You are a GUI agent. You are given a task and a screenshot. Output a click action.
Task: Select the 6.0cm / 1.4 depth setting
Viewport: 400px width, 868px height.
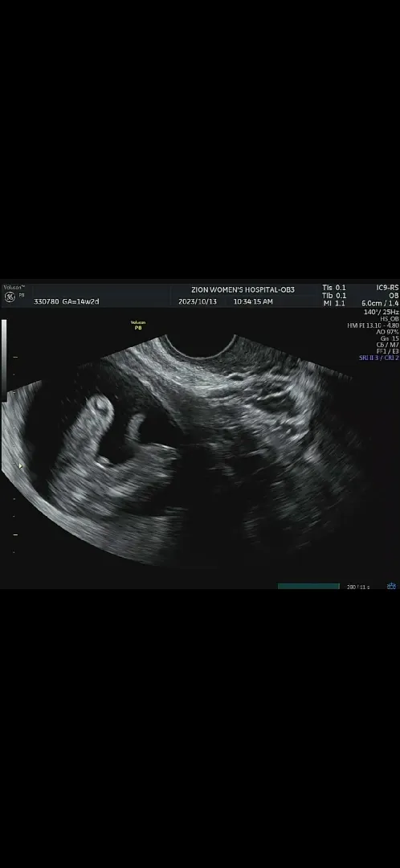coord(380,303)
